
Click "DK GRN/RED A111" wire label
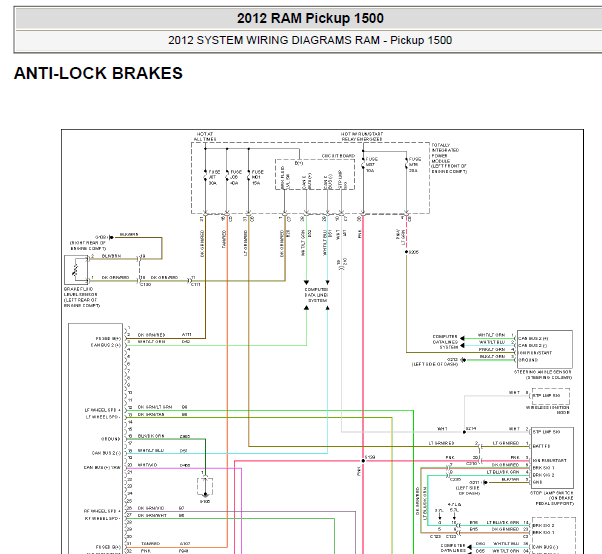point(164,335)
